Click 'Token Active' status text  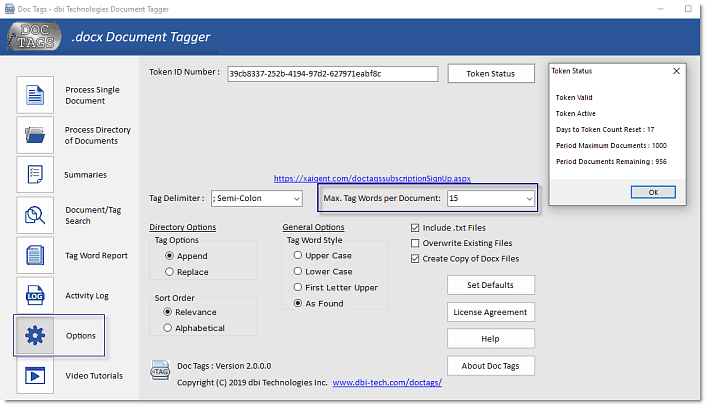[575, 114]
